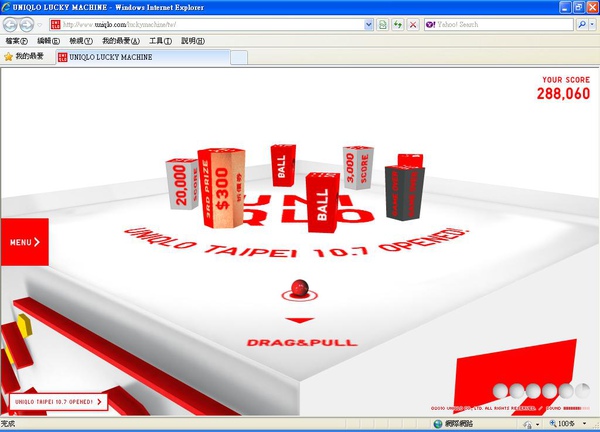Click the red ball on the launch target
This screenshot has height=432, width=600.
pos(300,288)
